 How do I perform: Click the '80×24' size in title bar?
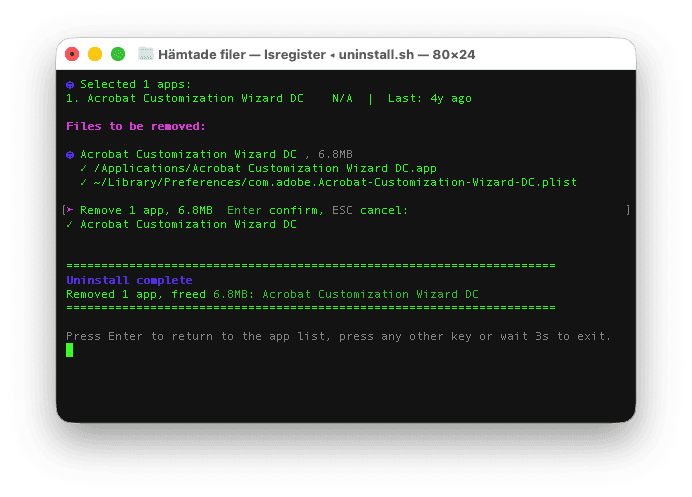click(454, 55)
